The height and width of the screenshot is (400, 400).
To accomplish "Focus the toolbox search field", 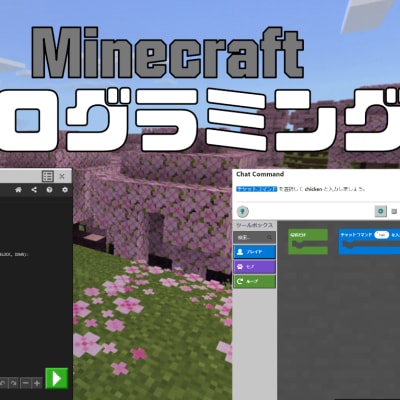I will pyautogui.click(x=254, y=237).
